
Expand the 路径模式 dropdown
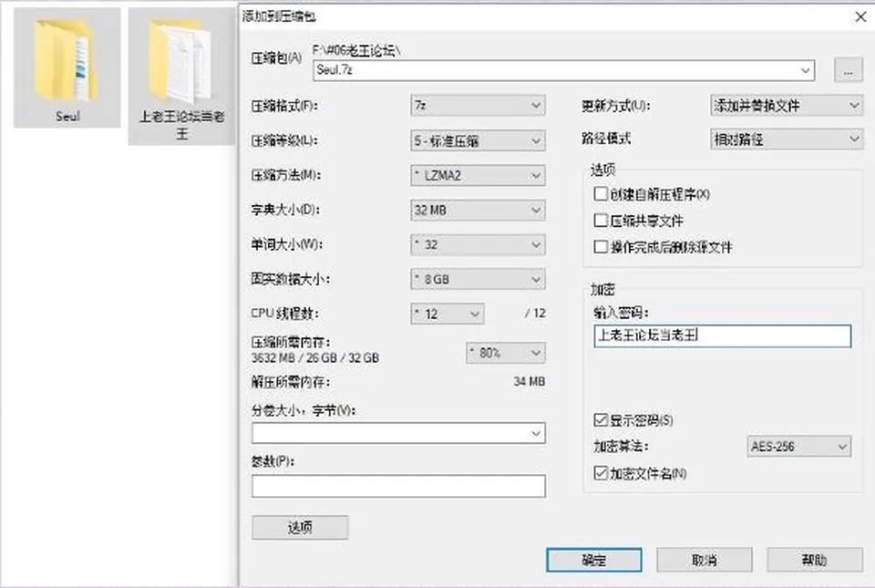point(787,139)
